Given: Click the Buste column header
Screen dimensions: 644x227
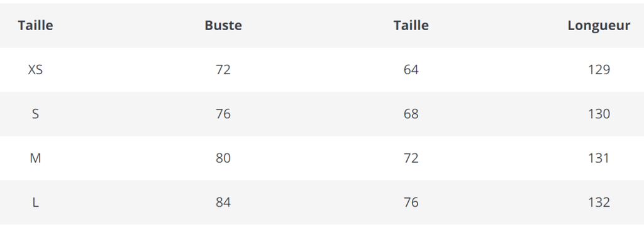Looking at the screenshot, I should click(223, 25).
